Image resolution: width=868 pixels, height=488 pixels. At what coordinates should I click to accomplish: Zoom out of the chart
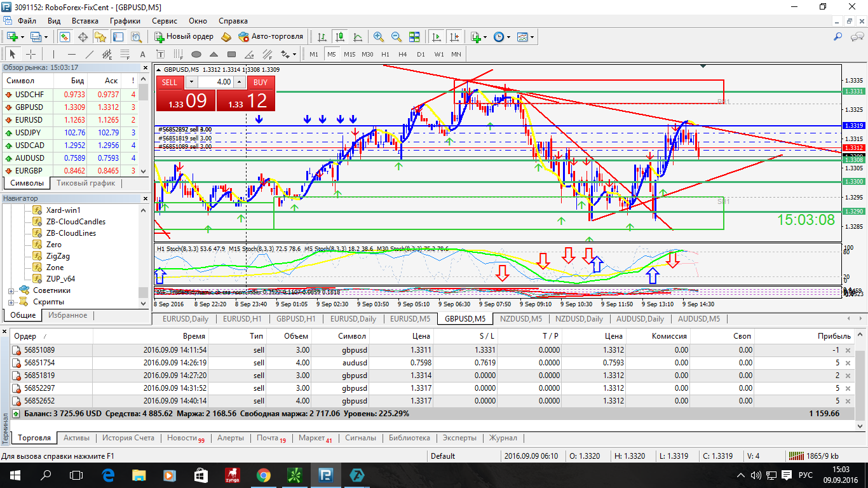(397, 37)
